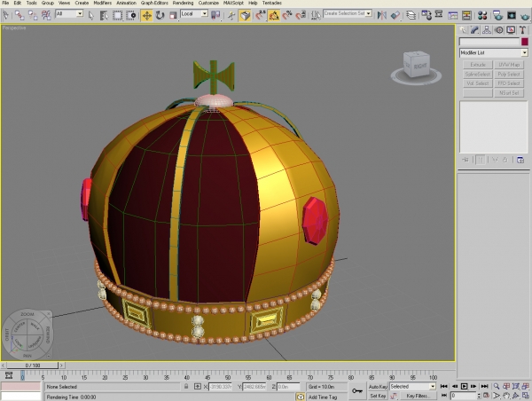Screen dimensions: 532x401
Task: Click the Set Key button
Action: point(378,396)
